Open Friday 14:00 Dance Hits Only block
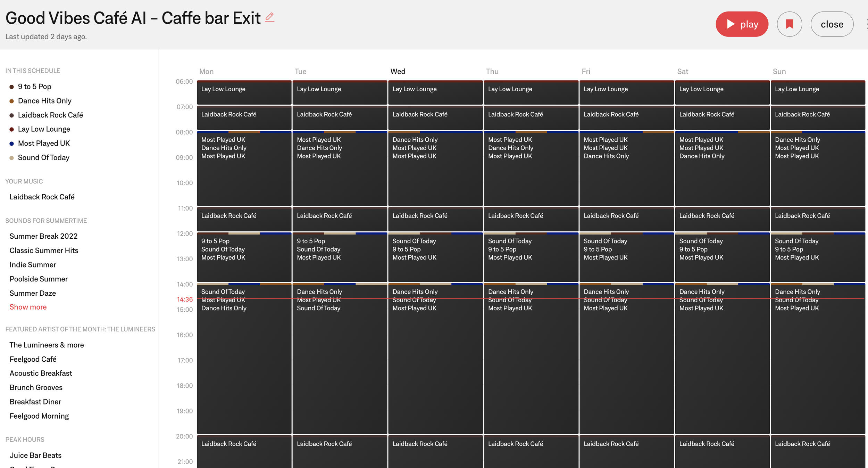The width and height of the screenshot is (868, 468). pyautogui.click(x=627, y=359)
